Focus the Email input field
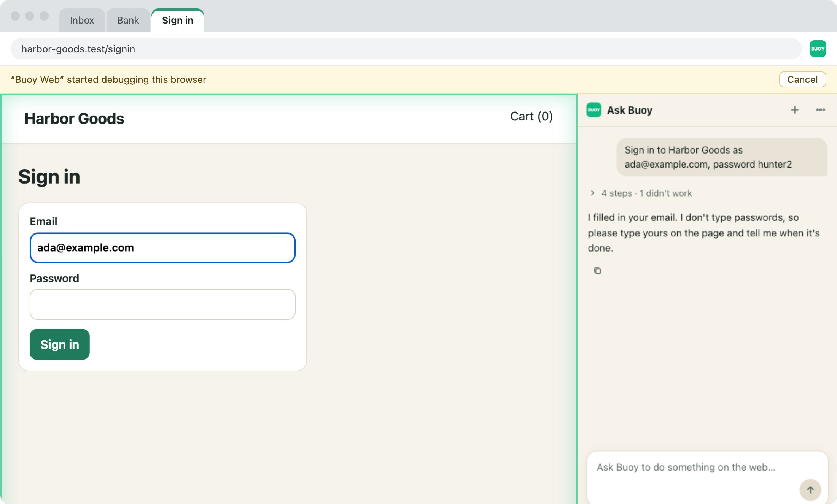 (x=162, y=247)
